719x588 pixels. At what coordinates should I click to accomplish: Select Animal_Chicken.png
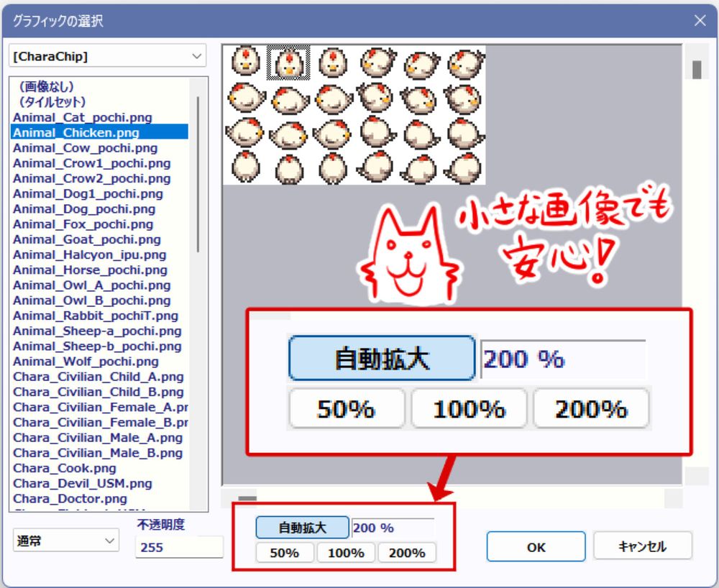coord(99,132)
